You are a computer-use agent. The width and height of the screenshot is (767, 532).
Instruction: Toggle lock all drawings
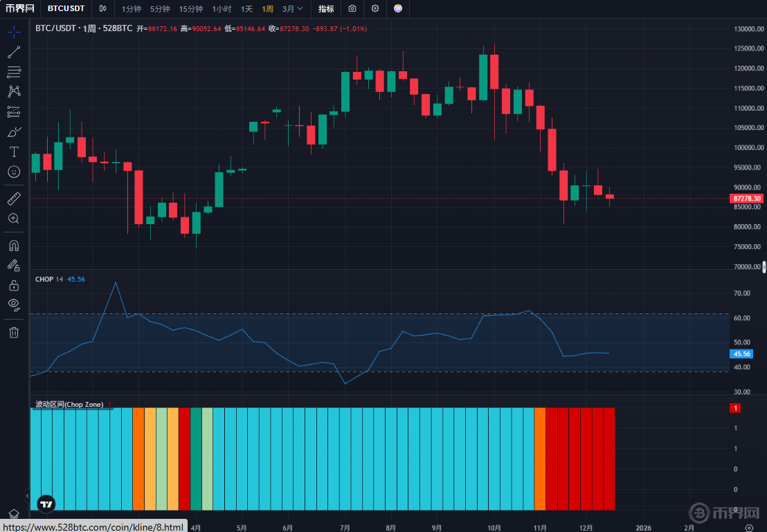(x=14, y=285)
